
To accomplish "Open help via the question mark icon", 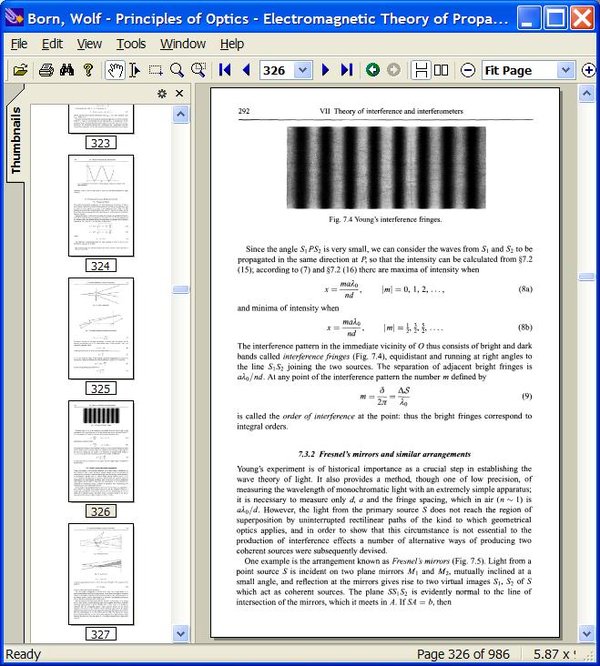I will [x=88, y=70].
